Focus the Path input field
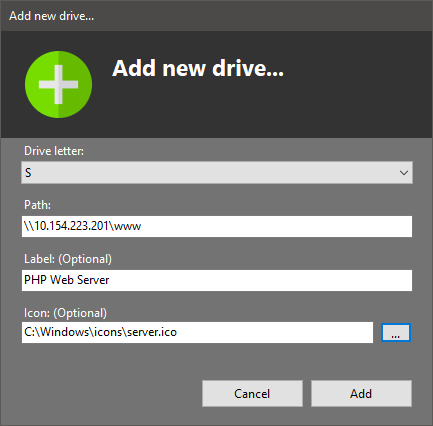The width and height of the screenshot is (433, 426). pos(217,226)
